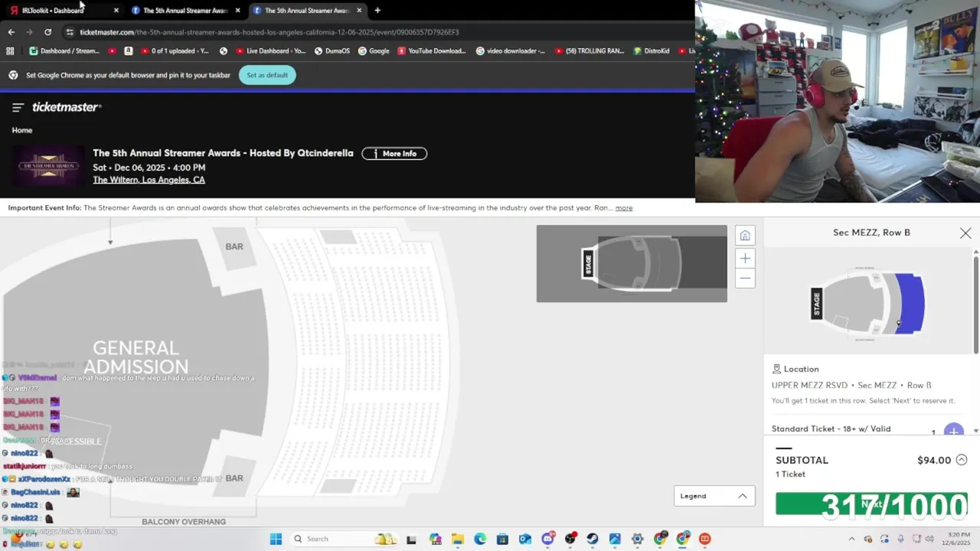Click the UPPER MEZZ RSVD location text
This screenshot has height=551, width=980.
coord(808,385)
